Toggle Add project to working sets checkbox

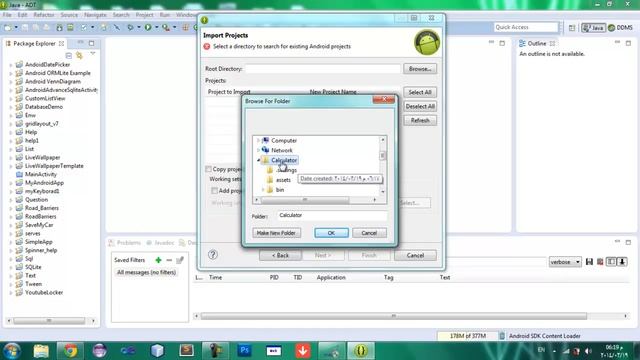tap(214, 191)
